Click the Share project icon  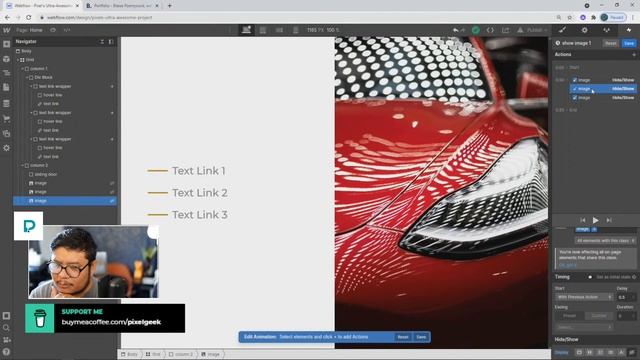(x=505, y=30)
